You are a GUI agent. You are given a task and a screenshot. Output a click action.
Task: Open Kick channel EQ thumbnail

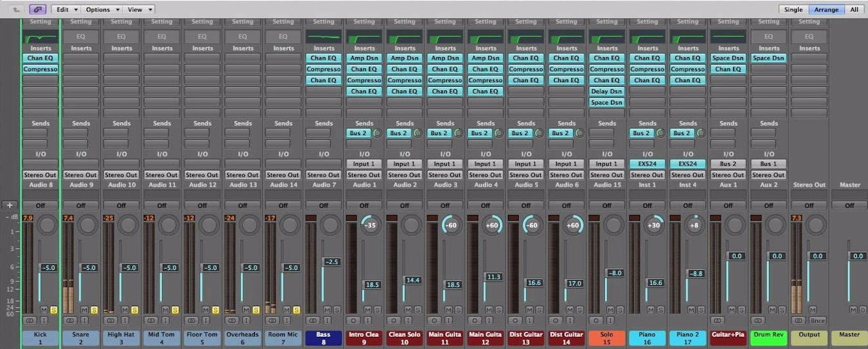pyautogui.click(x=40, y=37)
